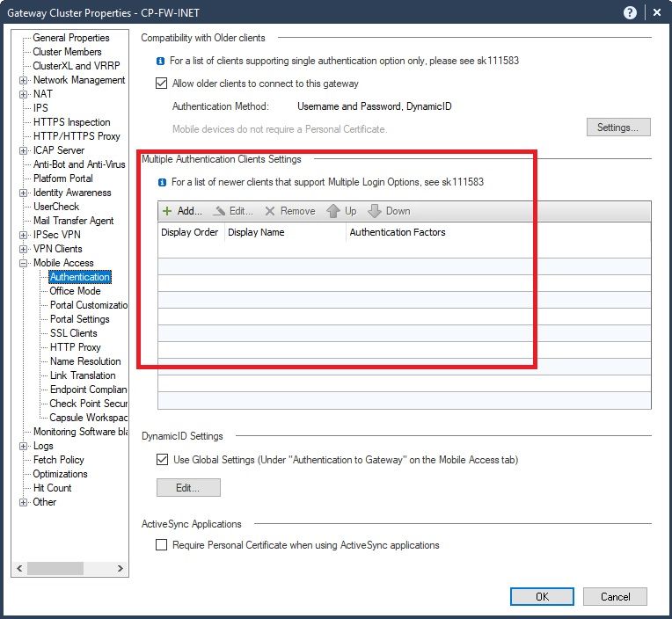Open Name Resolution page
Screen dimensions: 672x619
[85, 361]
